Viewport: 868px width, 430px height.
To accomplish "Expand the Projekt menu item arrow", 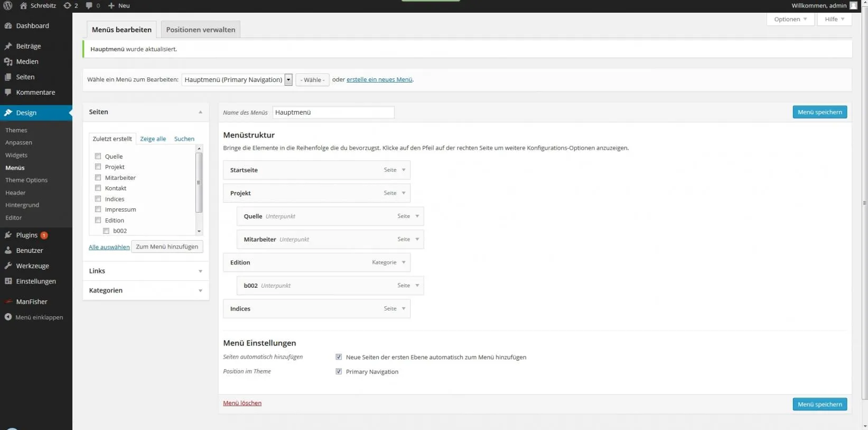I will (x=404, y=193).
